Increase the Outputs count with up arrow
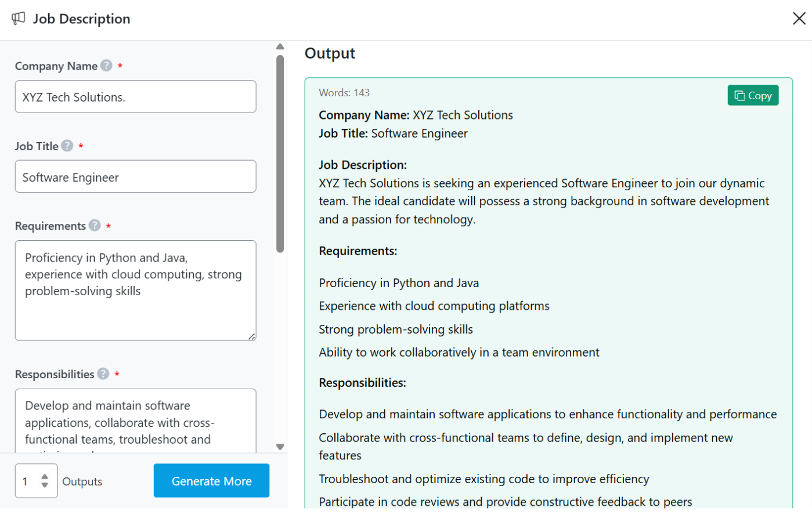812x529 pixels. click(x=45, y=477)
